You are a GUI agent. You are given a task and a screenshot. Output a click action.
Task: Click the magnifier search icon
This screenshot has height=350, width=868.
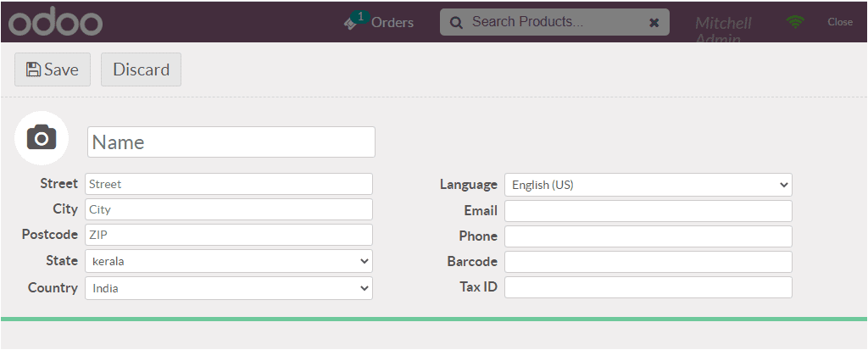(x=456, y=23)
